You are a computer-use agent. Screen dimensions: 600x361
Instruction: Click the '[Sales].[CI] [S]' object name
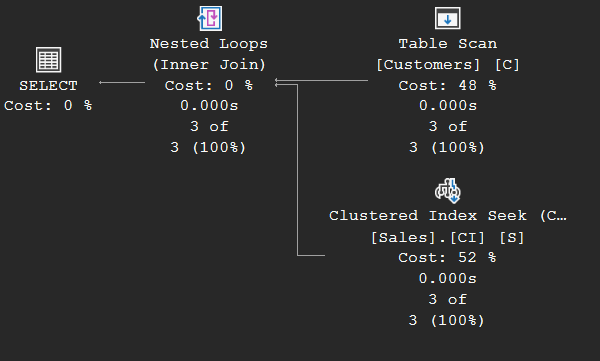click(448, 238)
